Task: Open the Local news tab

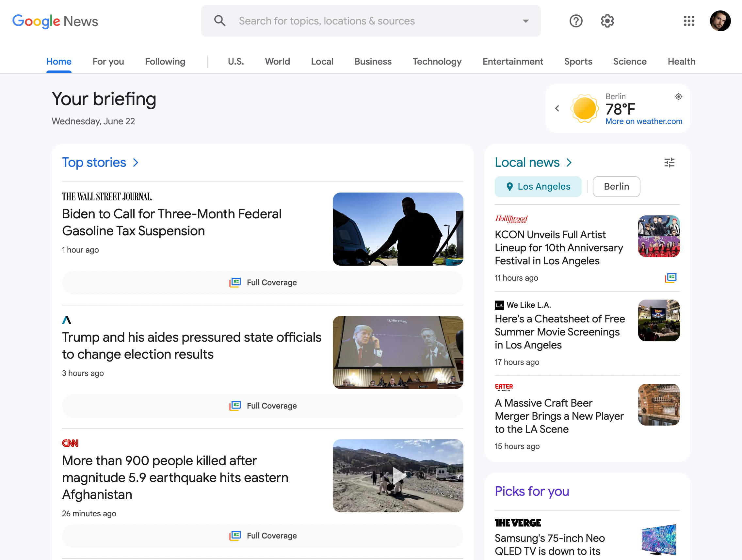Action: point(322,61)
